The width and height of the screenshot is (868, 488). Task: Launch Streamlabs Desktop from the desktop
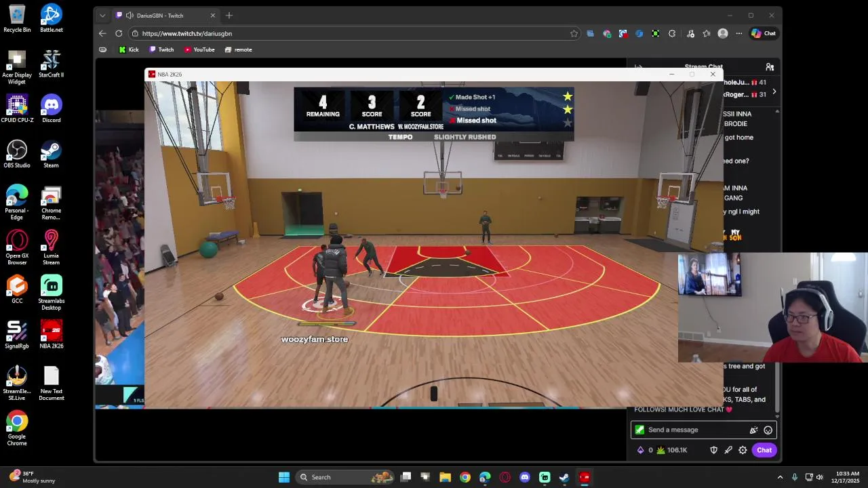coord(51,293)
